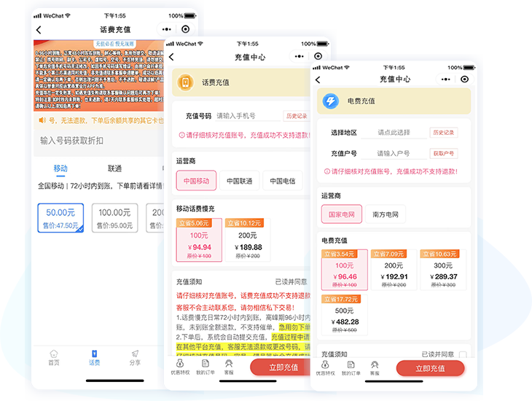Viewport: 532px width, 401px height.
Task: Choose 100元 ¥96.46 electricity package
Action: (345, 270)
